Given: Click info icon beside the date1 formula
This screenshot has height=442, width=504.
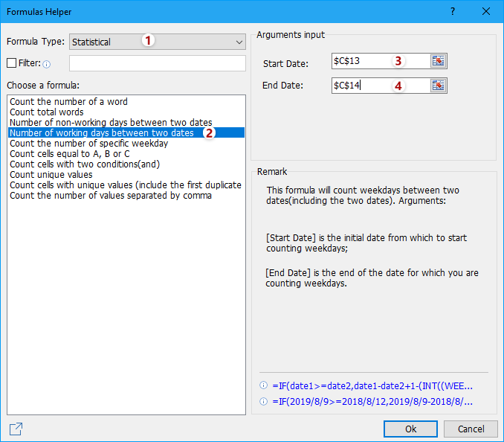Looking at the screenshot, I should tap(263, 385).
